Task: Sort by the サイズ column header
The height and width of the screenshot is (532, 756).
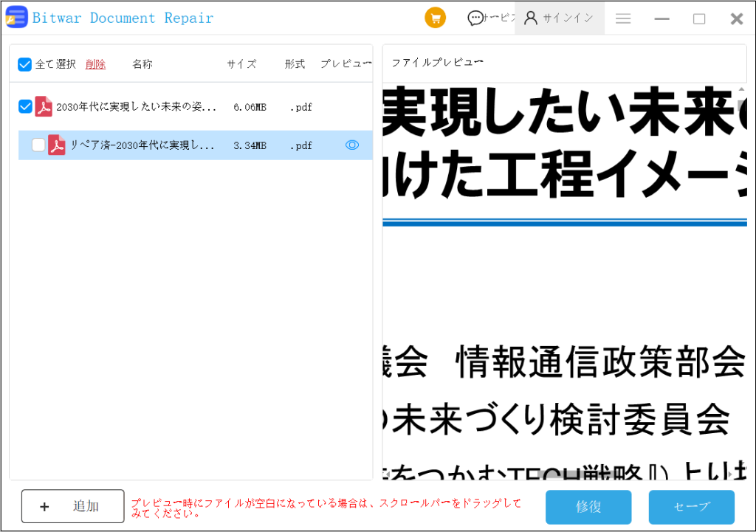Action: click(x=241, y=64)
